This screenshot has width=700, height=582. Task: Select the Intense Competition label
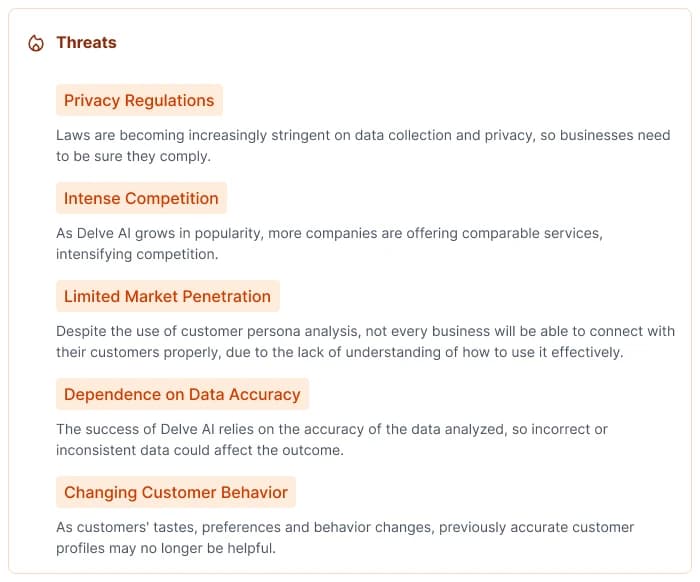[141, 198]
